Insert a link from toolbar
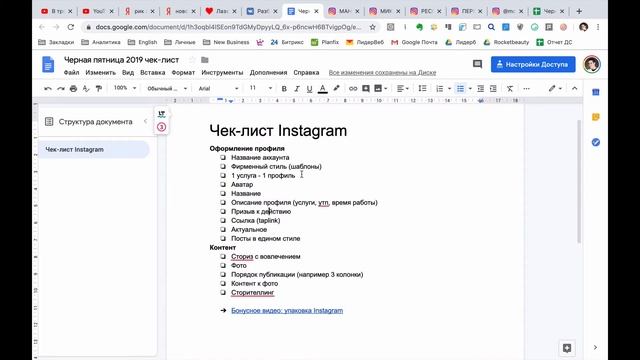The width and height of the screenshot is (640, 360). tap(353, 89)
